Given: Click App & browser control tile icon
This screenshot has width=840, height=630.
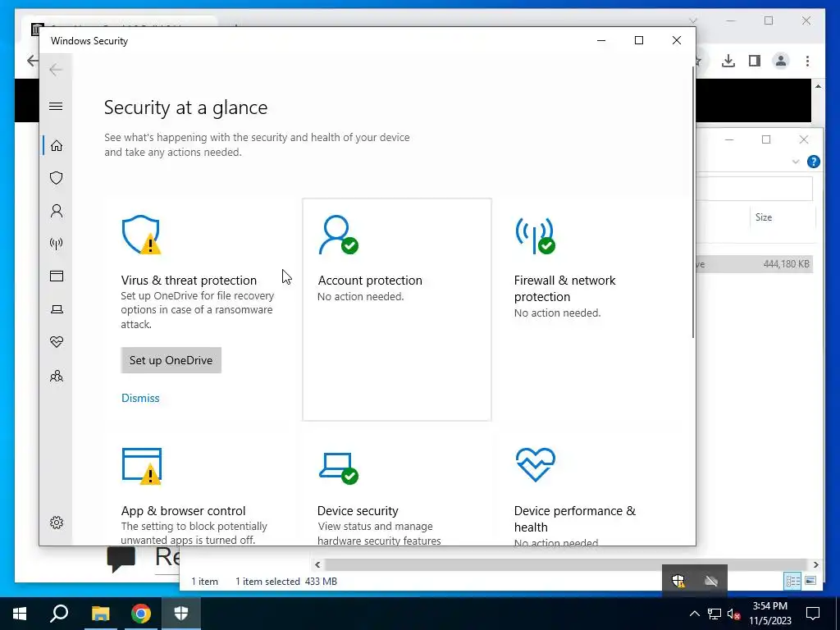Looking at the screenshot, I should coord(142,466).
